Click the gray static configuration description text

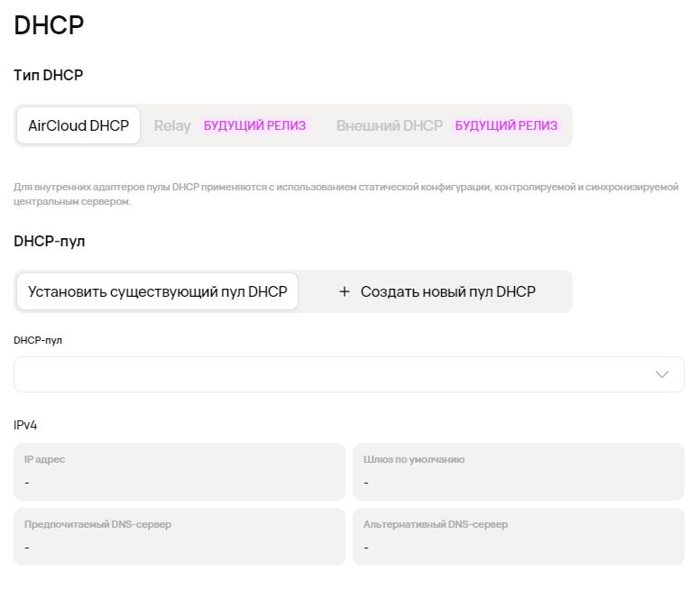(345, 194)
